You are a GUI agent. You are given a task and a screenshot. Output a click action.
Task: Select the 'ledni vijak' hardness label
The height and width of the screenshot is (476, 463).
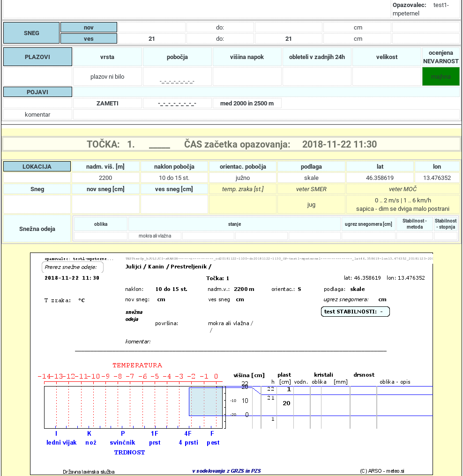pyautogui.click(x=61, y=443)
